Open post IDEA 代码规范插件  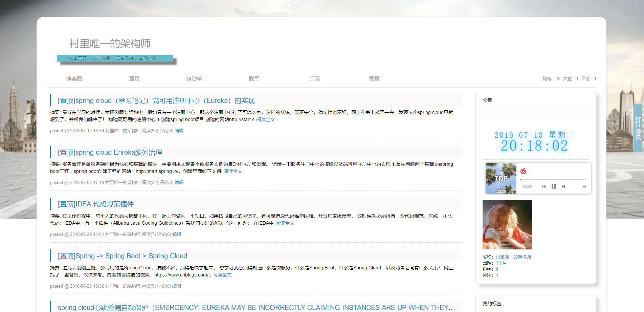(96, 204)
